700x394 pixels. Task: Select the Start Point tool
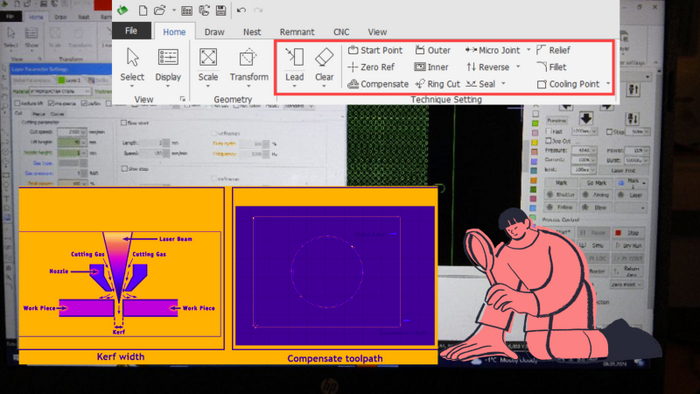coord(375,50)
